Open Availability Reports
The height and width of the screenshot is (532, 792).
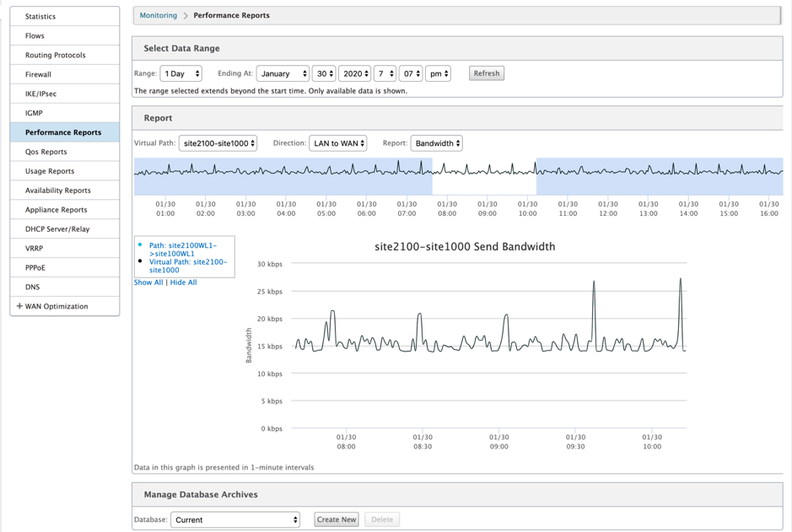[65, 191]
